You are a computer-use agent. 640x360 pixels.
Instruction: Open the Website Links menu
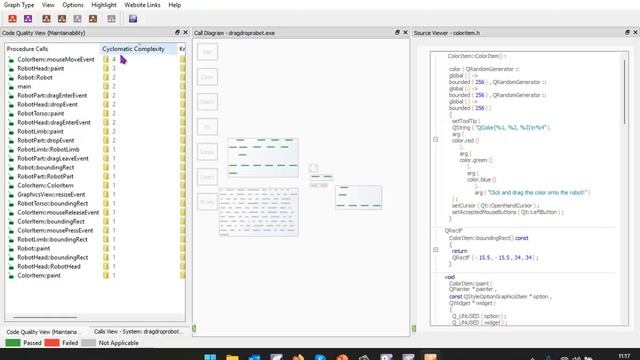pyautogui.click(x=142, y=5)
